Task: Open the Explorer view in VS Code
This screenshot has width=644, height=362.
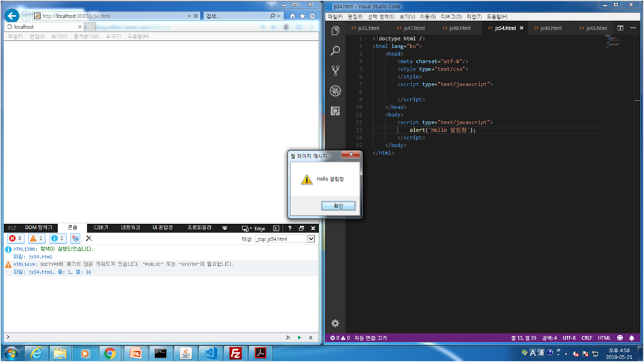Action: (x=335, y=31)
